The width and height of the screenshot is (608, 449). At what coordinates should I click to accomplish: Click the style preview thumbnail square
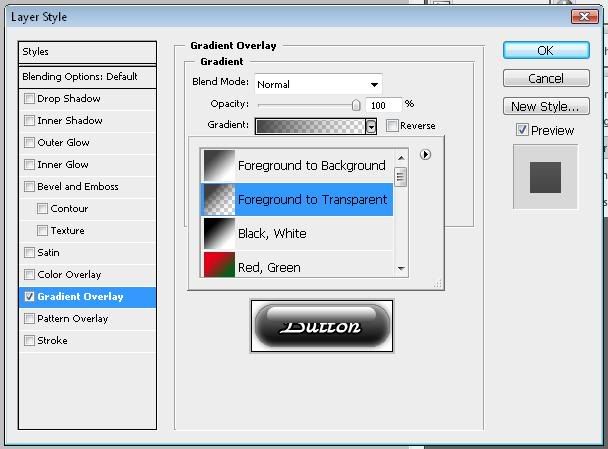(545, 176)
